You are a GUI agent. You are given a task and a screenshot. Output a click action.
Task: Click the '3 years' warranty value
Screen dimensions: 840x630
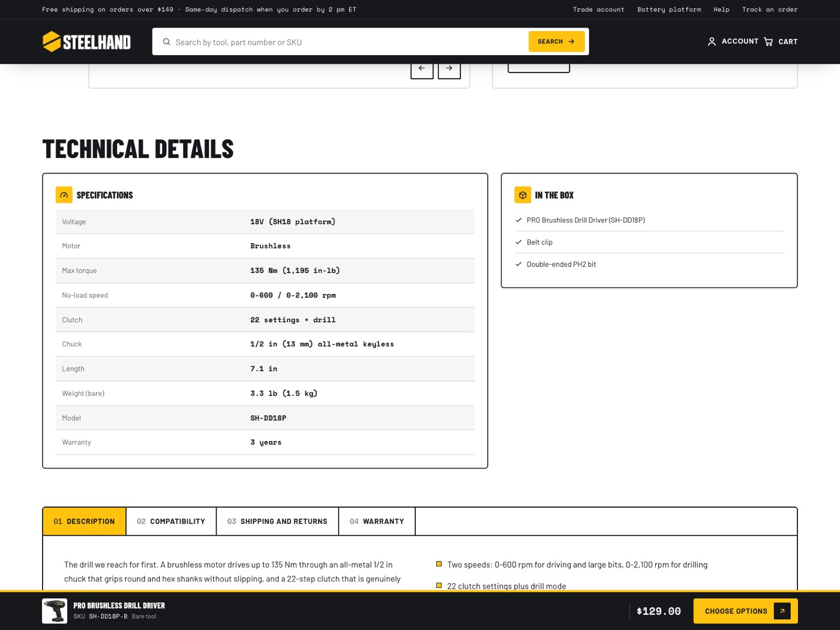click(x=266, y=442)
